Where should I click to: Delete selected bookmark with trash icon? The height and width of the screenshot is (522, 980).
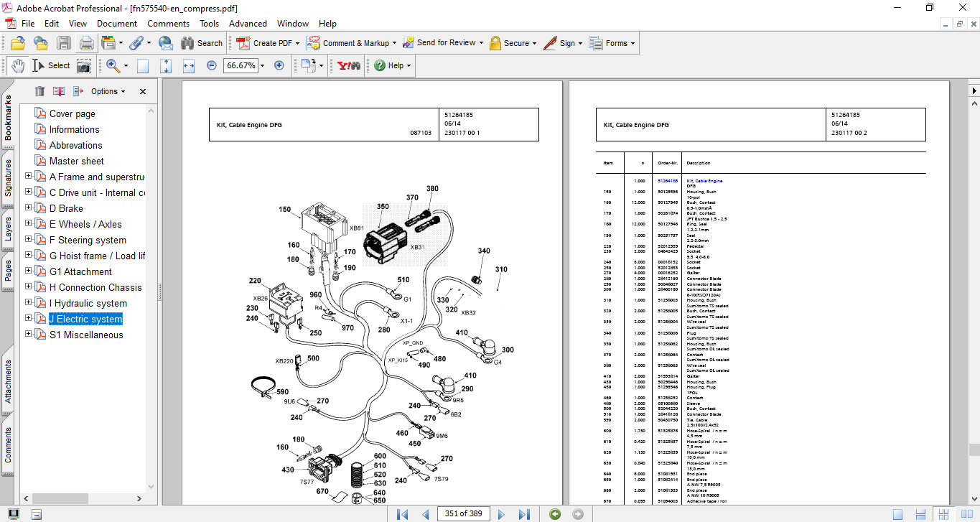pos(39,91)
